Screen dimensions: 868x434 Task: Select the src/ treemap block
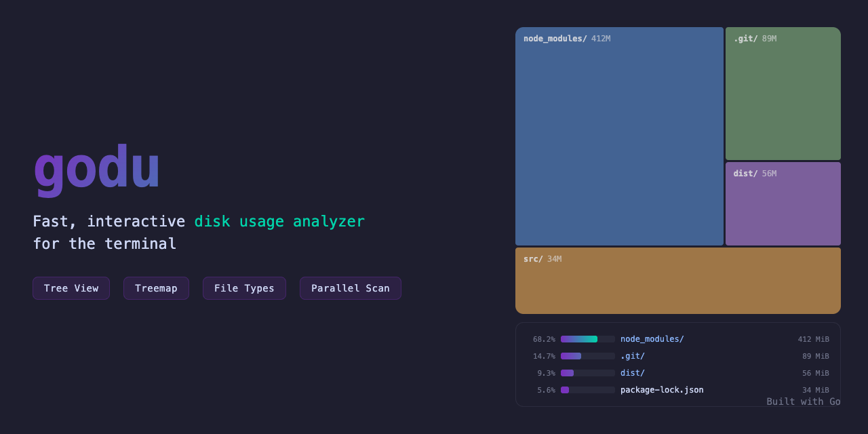point(678,281)
